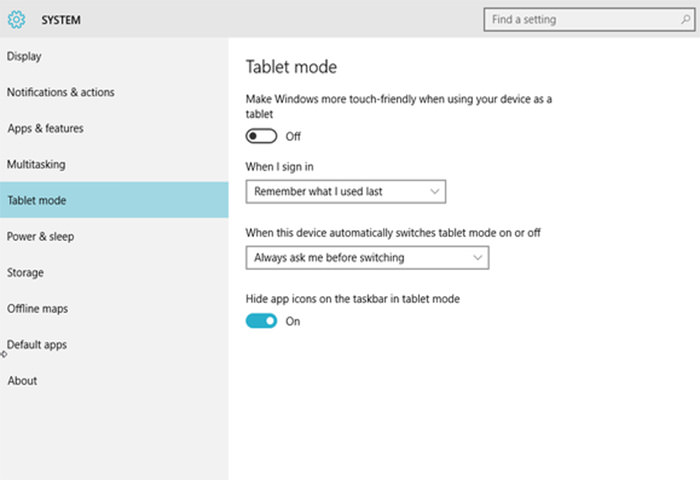Go to Notifications & actions
Viewport: 700px width, 480px height.
click(60, 92)
